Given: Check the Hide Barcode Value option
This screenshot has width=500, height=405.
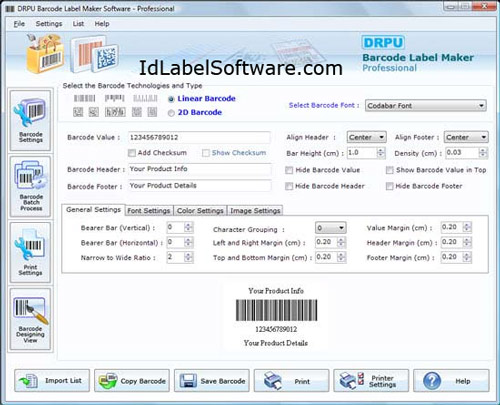Looking at the screenshot, I should [x=289, y=170].
